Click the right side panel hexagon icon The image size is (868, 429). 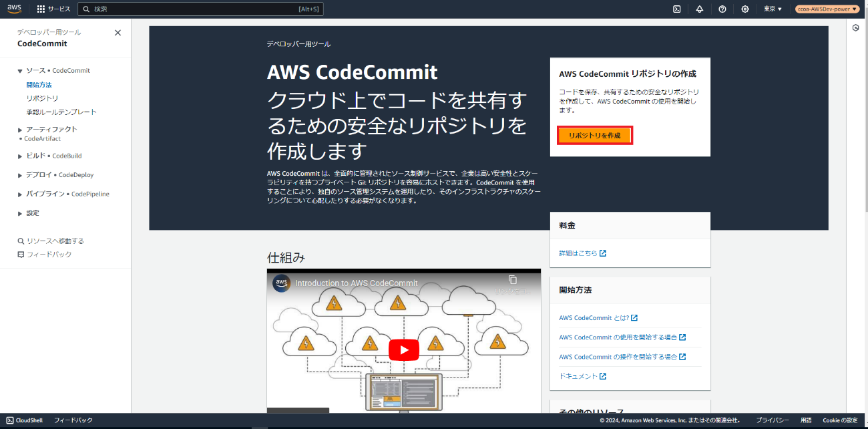pyautogui.click(x=856, y=28)
